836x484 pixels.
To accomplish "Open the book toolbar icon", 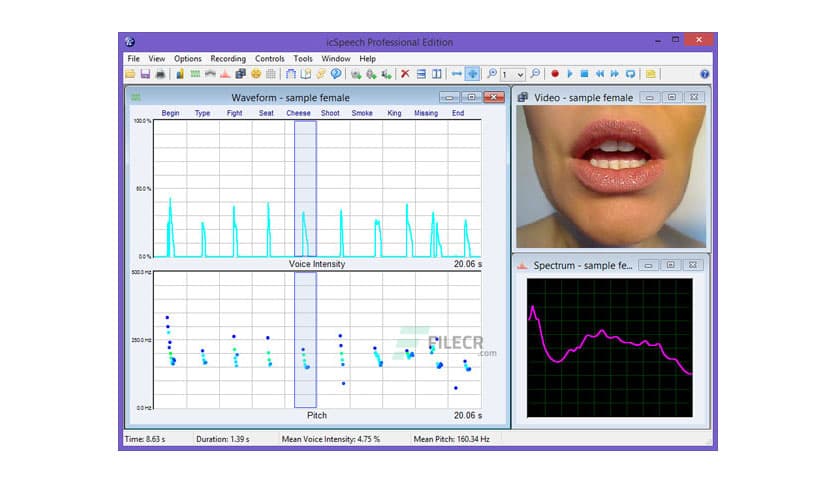I will [306, 74].
